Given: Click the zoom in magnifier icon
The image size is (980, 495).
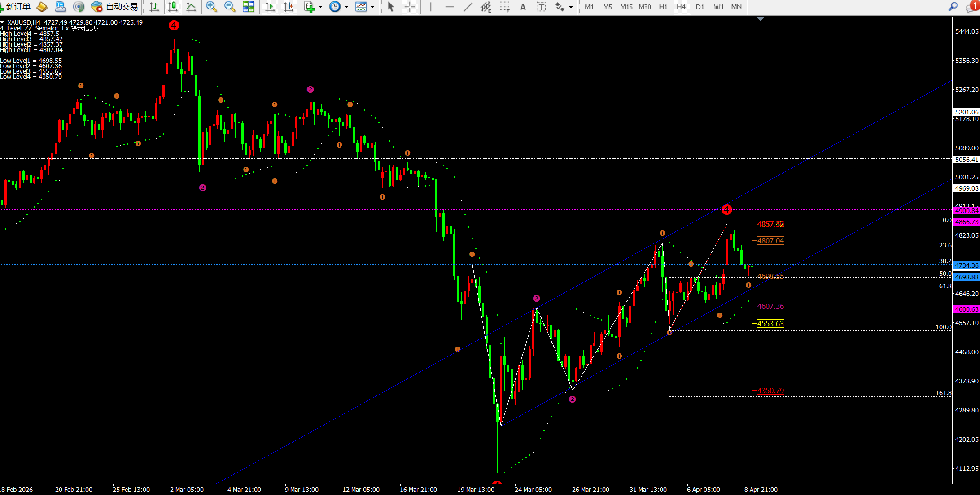Looking at the screenshot, I should click(211, 7).
